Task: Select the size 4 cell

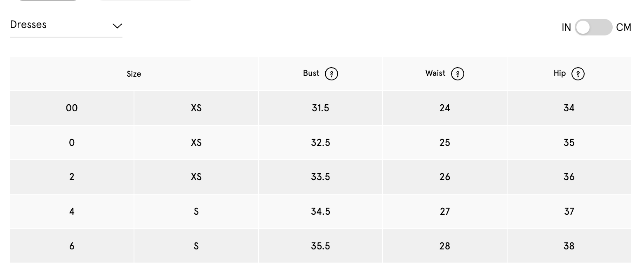Action: (72, 211)
